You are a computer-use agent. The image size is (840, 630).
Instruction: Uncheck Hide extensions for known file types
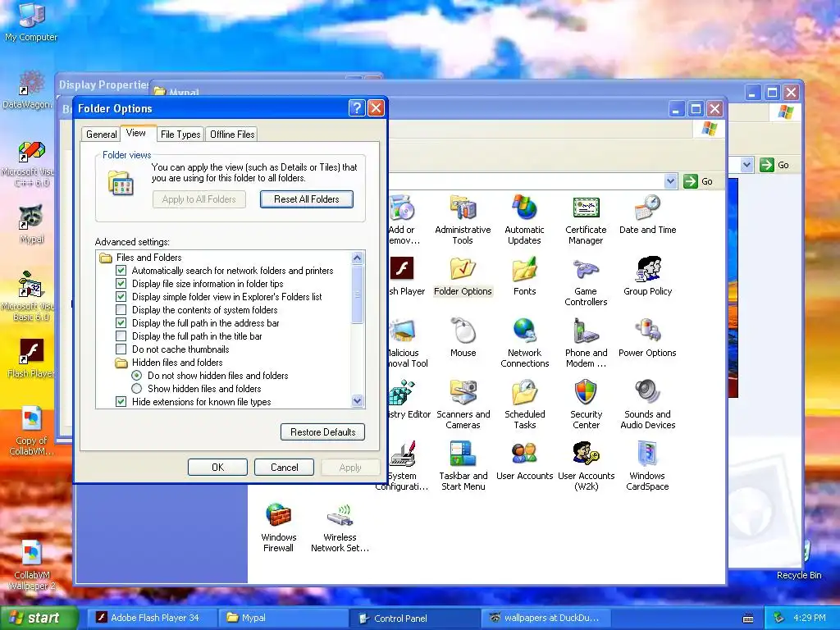point(121,402)
